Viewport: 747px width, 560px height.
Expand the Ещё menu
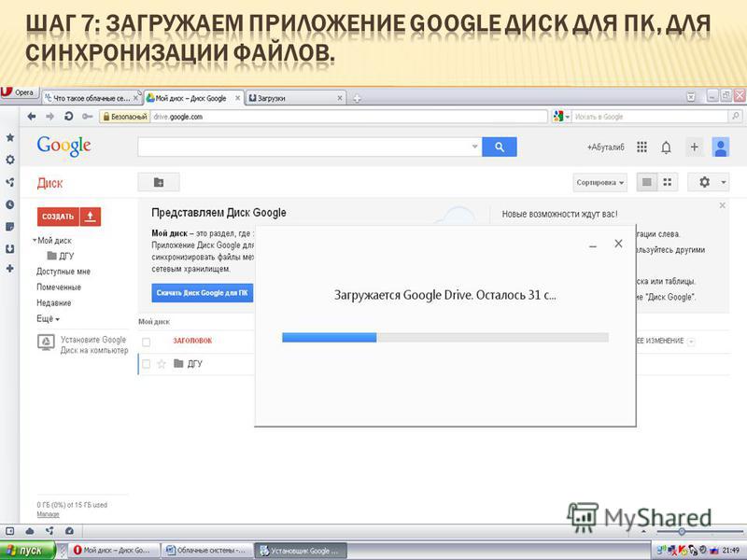[x=49, y=318]
